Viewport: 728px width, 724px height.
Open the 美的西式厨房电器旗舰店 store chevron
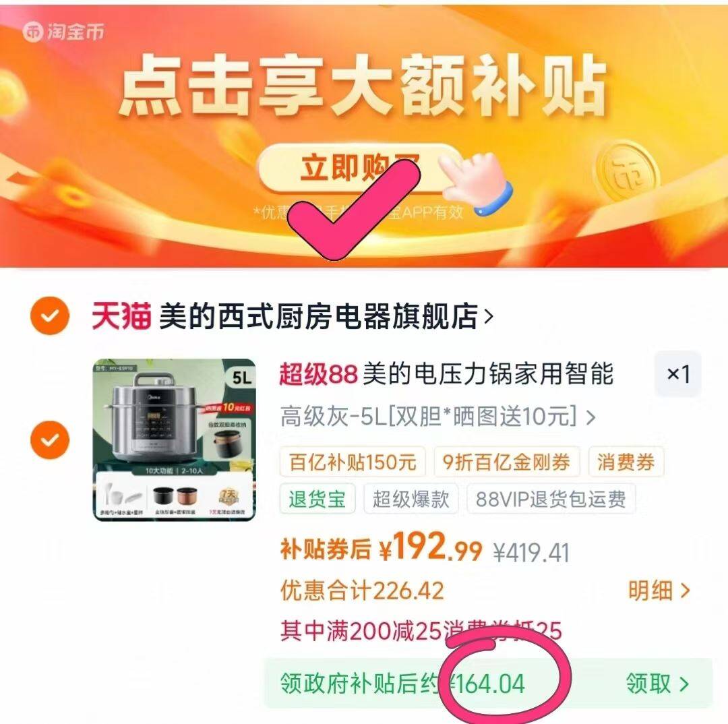click(489, 316)
